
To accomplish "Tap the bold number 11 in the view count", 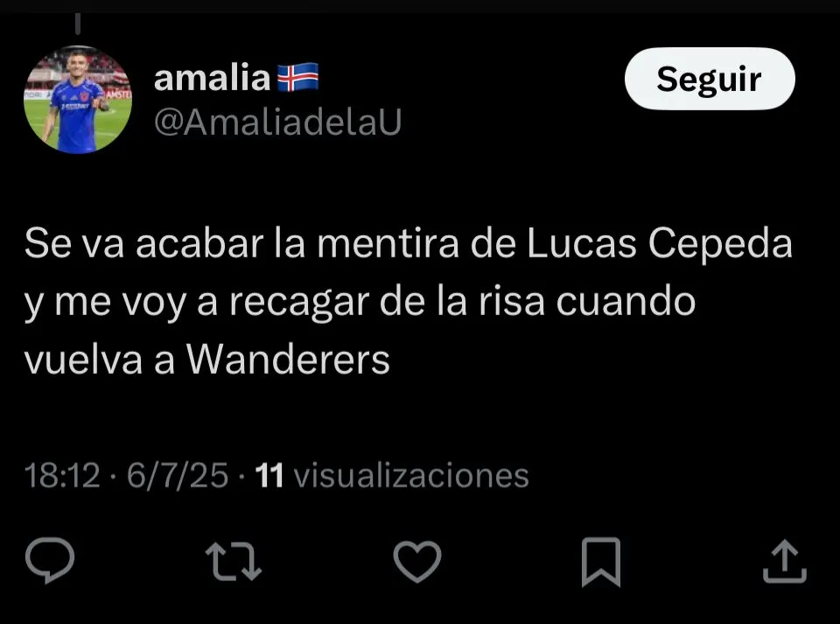I will [x=269, y=475].
